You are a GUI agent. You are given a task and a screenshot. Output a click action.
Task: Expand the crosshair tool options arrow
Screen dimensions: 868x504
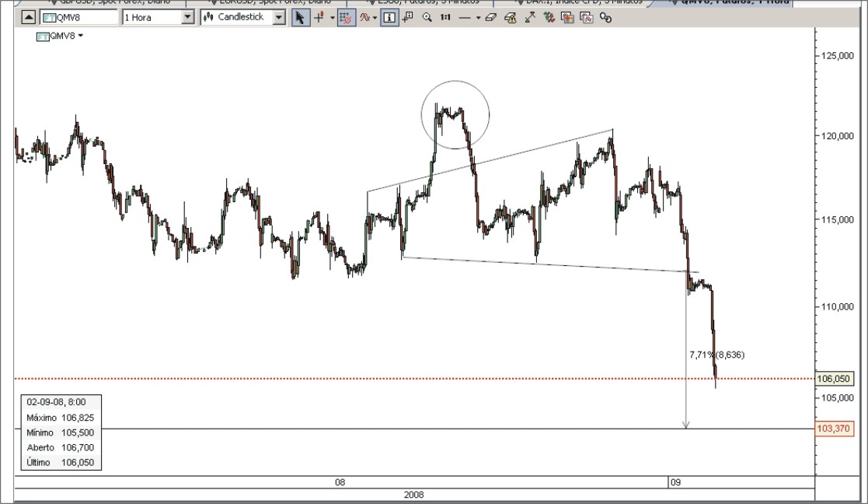click(x=332, y=18)
